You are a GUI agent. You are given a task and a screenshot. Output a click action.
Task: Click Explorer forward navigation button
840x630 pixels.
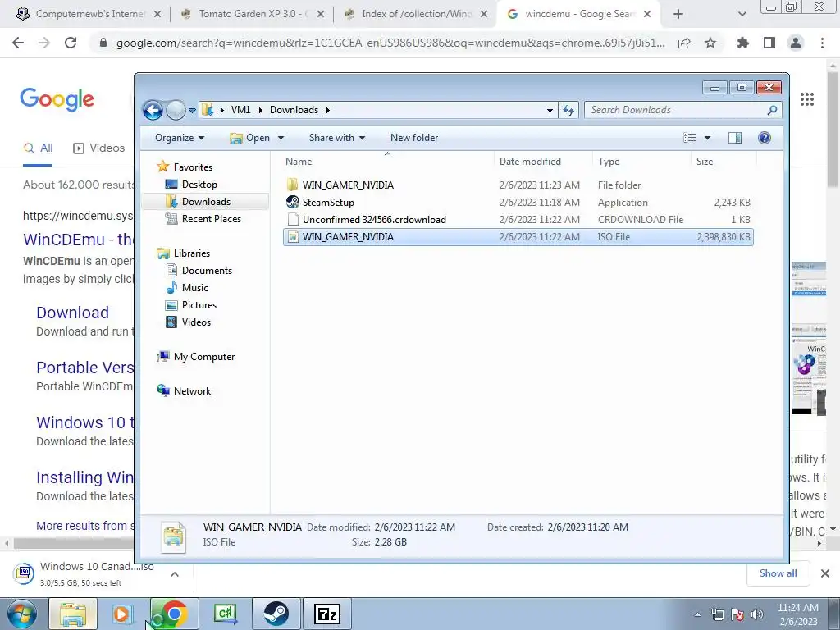point(176,111)
